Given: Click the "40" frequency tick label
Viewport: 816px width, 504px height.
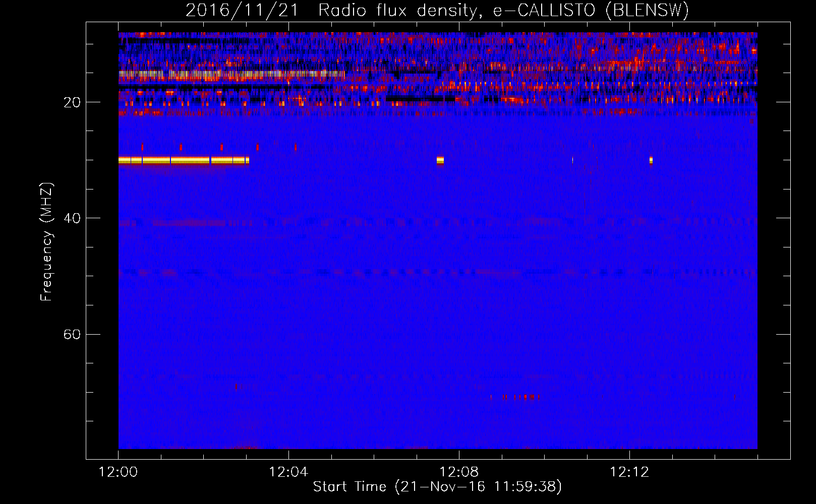Looking at the screenshot, I should click(x=72, y=218).
